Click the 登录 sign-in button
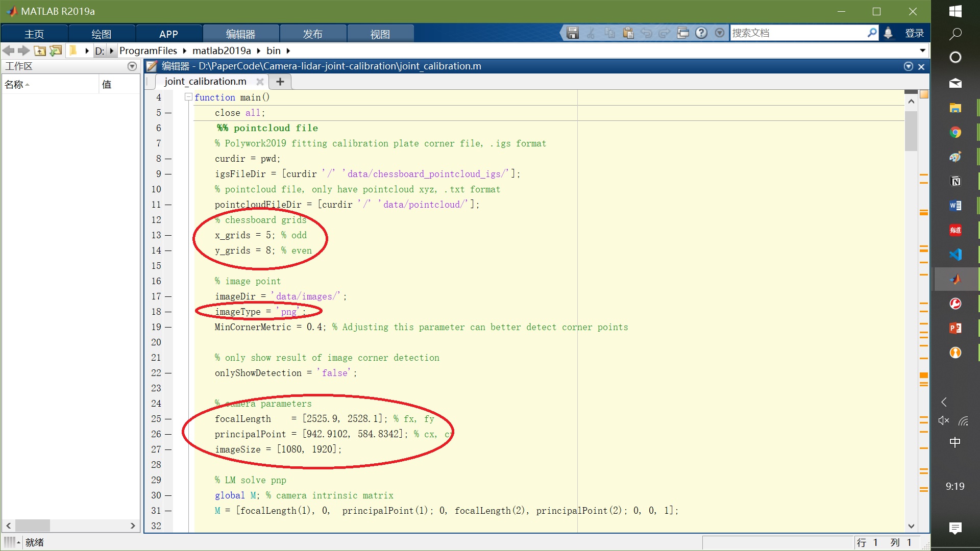Viewport: 980px width, 551px height. (914, 33)
